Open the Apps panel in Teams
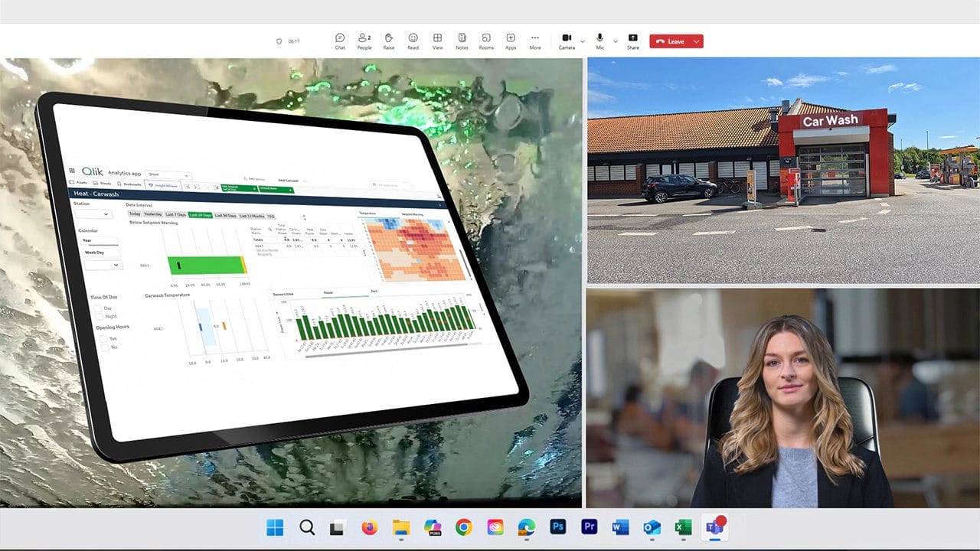The image size is (980, 551). pyautogui.click(x=511, y=40)
